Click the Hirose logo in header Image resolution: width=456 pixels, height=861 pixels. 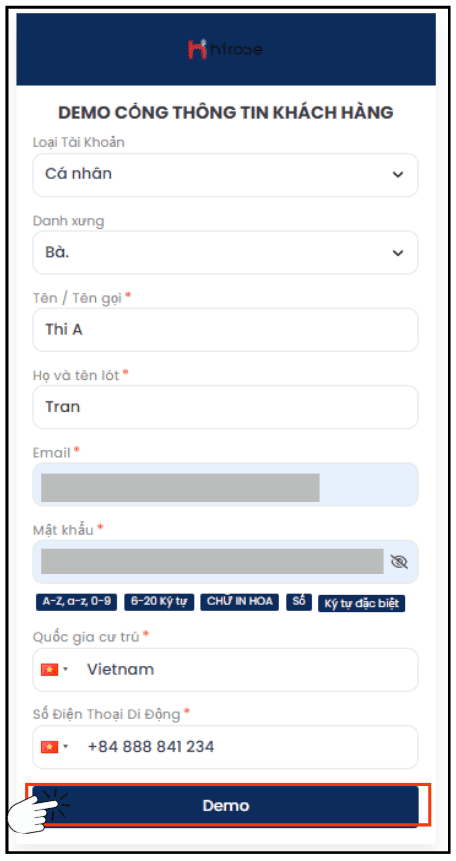click(225, 49)
